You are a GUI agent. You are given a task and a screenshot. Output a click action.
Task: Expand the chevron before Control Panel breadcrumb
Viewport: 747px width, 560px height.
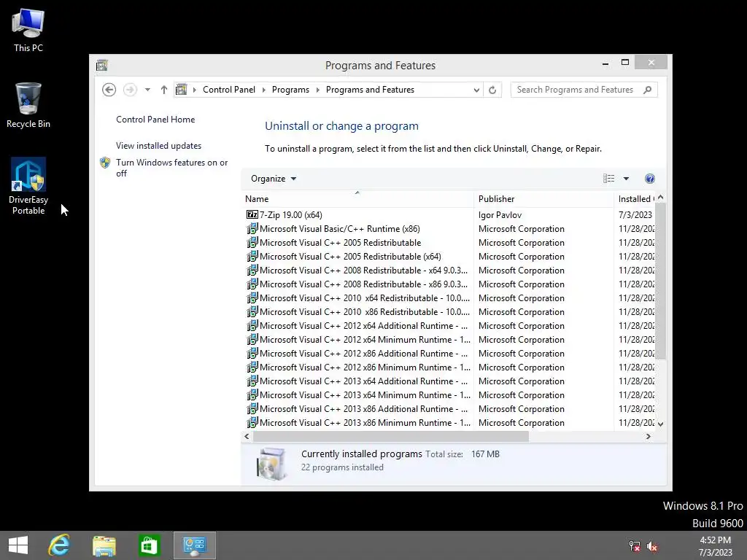(194, 90)
